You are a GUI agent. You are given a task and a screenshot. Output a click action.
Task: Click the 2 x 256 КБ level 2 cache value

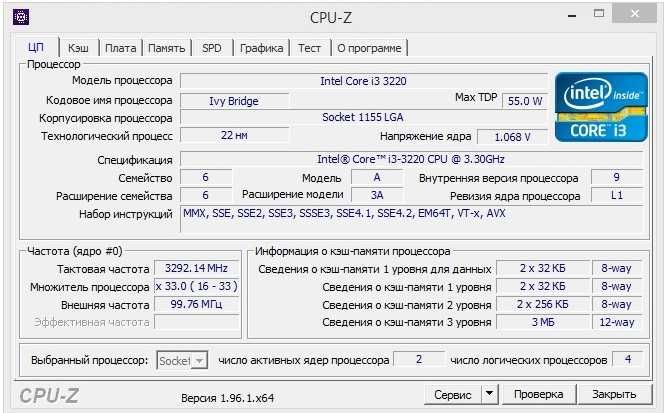543,304
